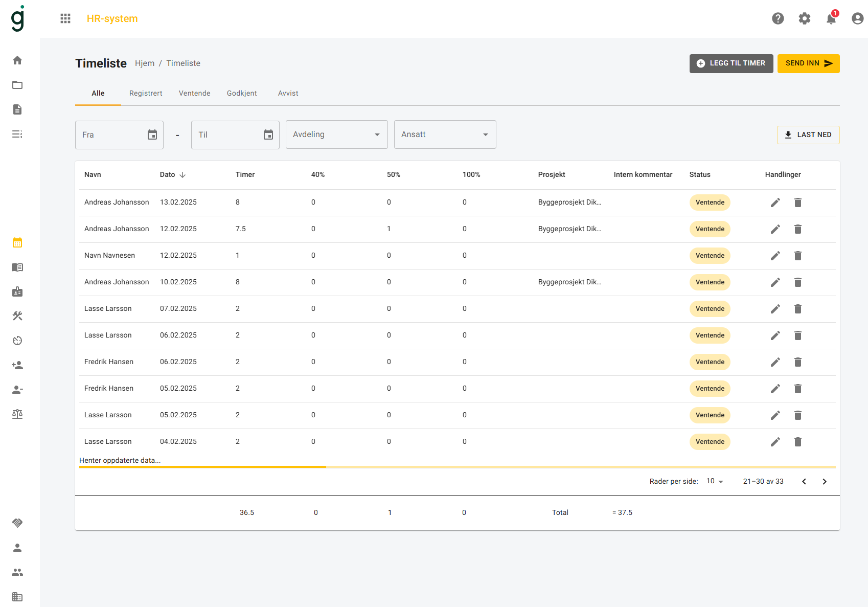Open the single person sidebar icon
Screen dimensions: 868x607
tap(17, 548)
